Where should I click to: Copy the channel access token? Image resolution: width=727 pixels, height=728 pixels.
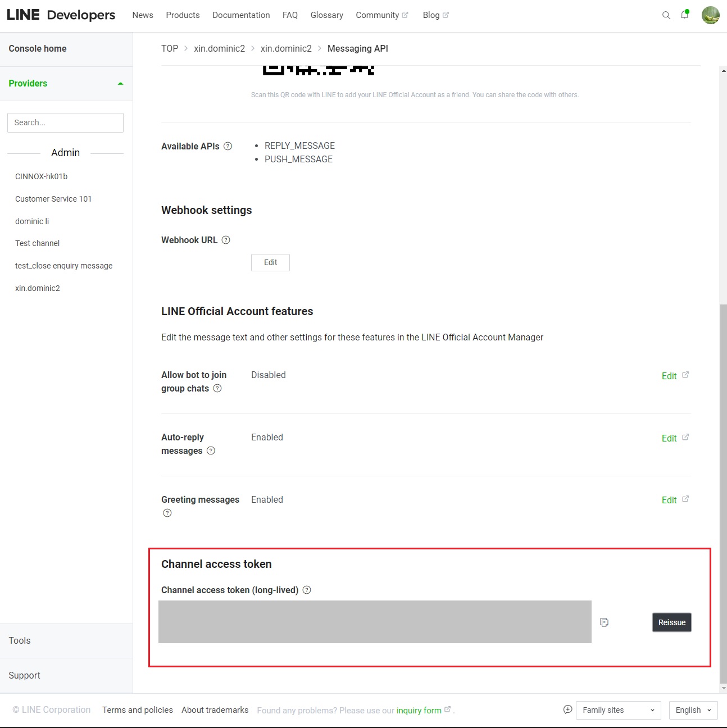point(605,622)
